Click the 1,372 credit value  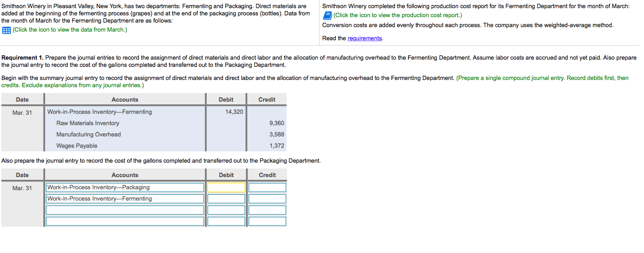coord(277,146)
